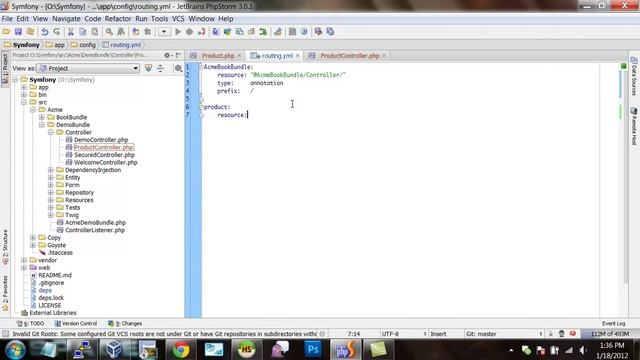
Task: Click the collapse all icon in project panel
Action: pyautogui.click(x=160, y=68)
